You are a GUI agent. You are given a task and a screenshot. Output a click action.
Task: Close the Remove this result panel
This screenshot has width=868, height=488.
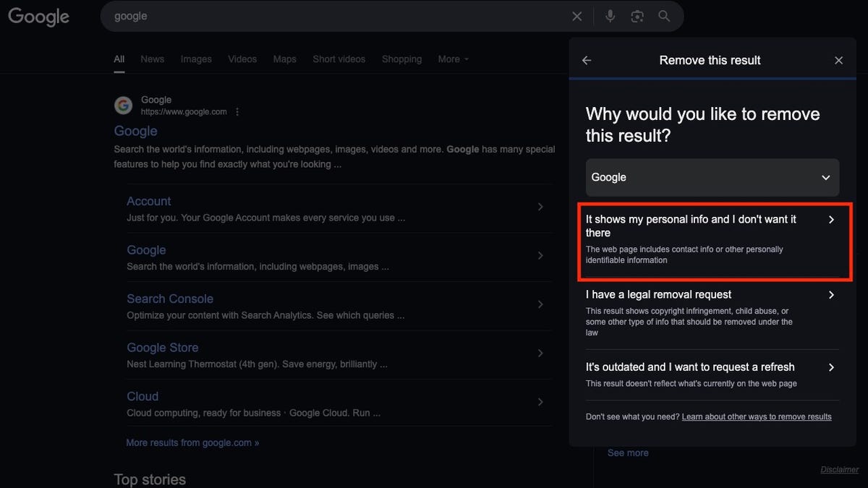click(838, 61)
